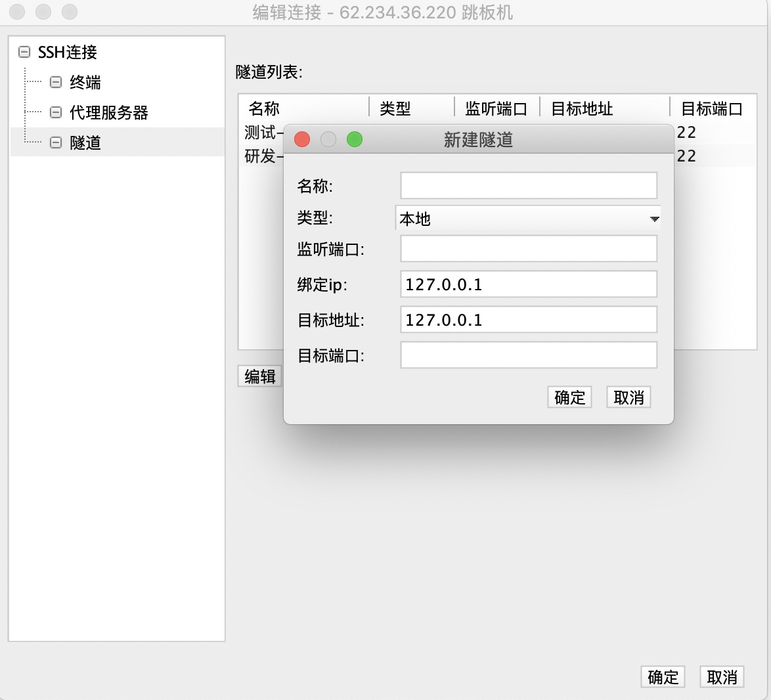
Task: Collapse the SSH连接 tree node
Action: [24, 52]
